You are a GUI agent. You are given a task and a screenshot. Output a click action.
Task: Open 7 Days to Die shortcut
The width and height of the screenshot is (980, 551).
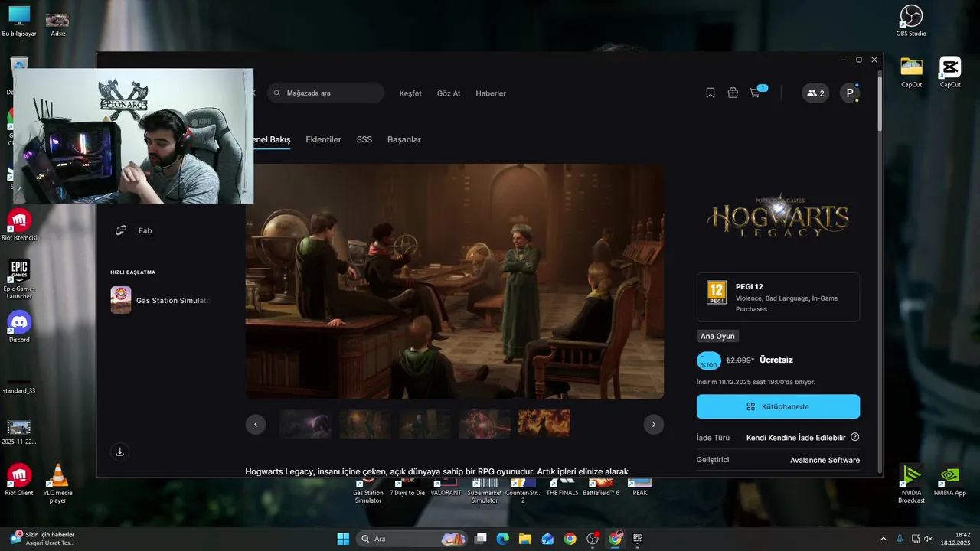tap(407, 487)
